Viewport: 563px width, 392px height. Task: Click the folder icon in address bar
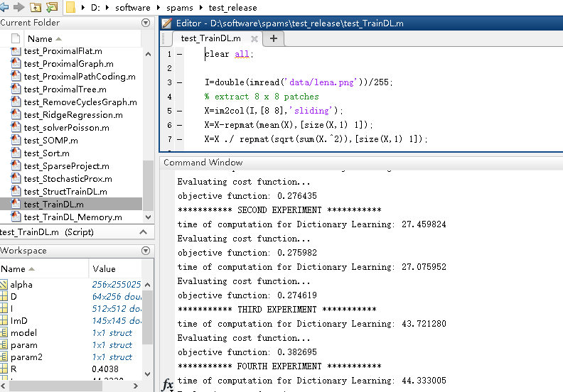coord(71,7)
